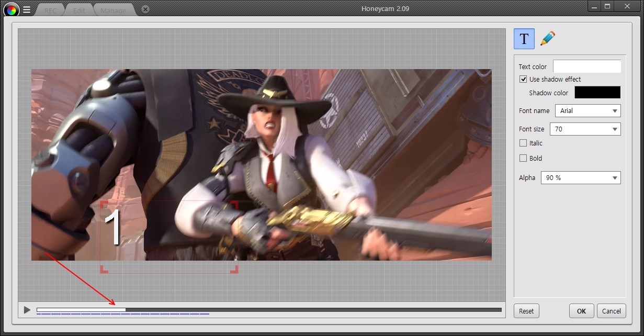
Task: Disable the Use shadow effect checkbox
Action: (523, 79)
